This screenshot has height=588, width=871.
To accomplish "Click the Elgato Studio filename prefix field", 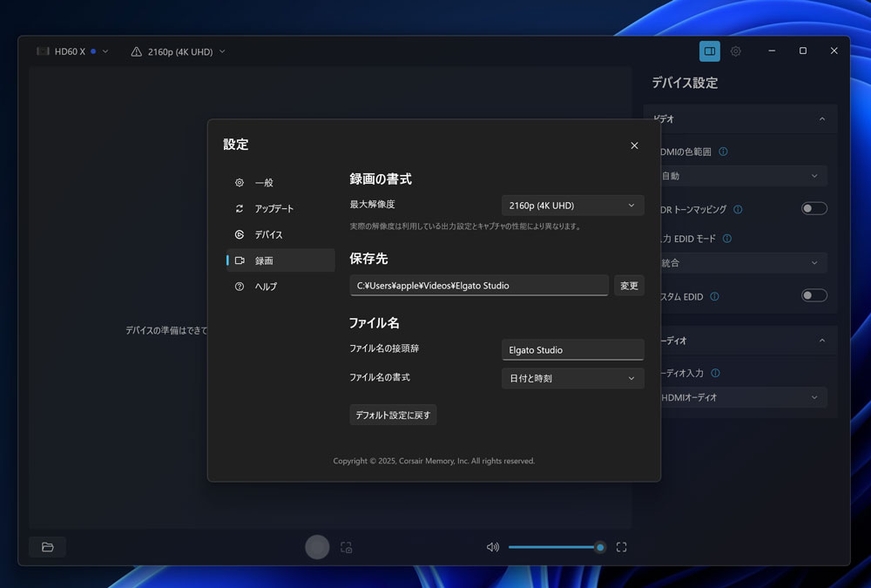I will pyautogui.click(x=572, y=349).
